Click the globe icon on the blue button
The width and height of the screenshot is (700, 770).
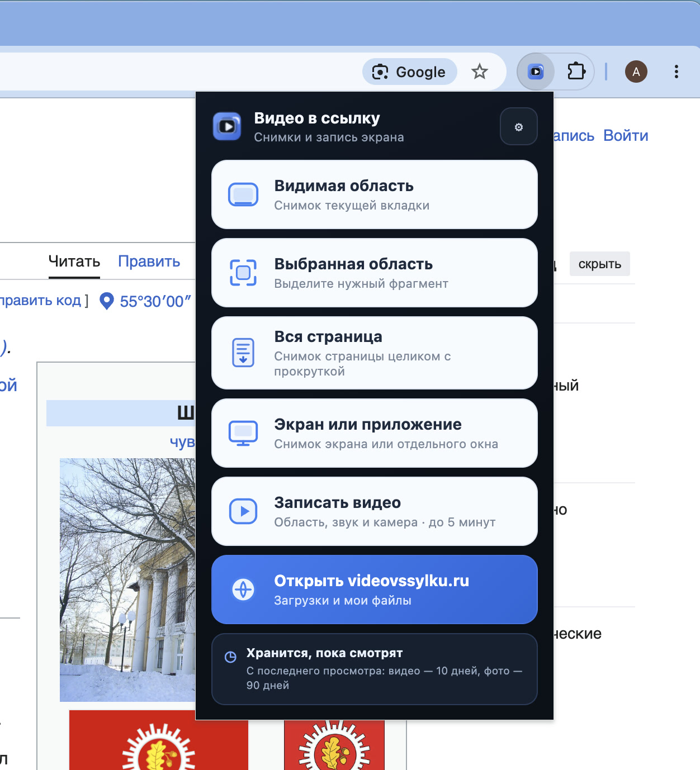[243, 590]
